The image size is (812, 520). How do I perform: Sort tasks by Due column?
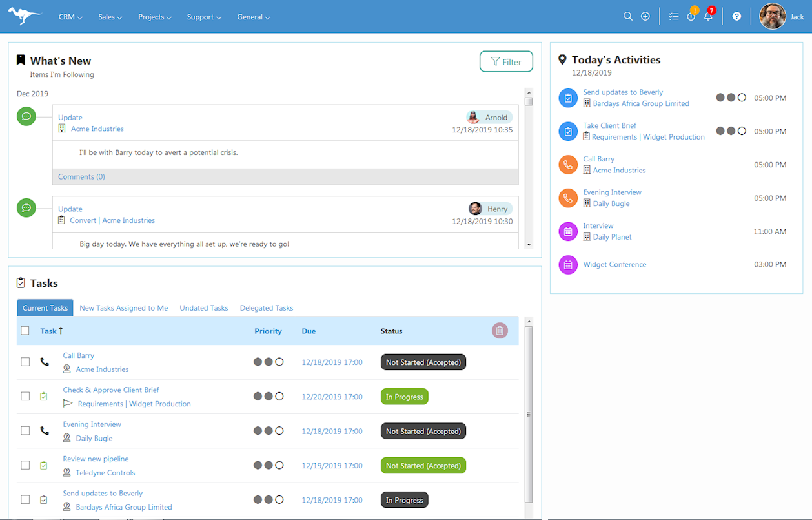point(309,331)
